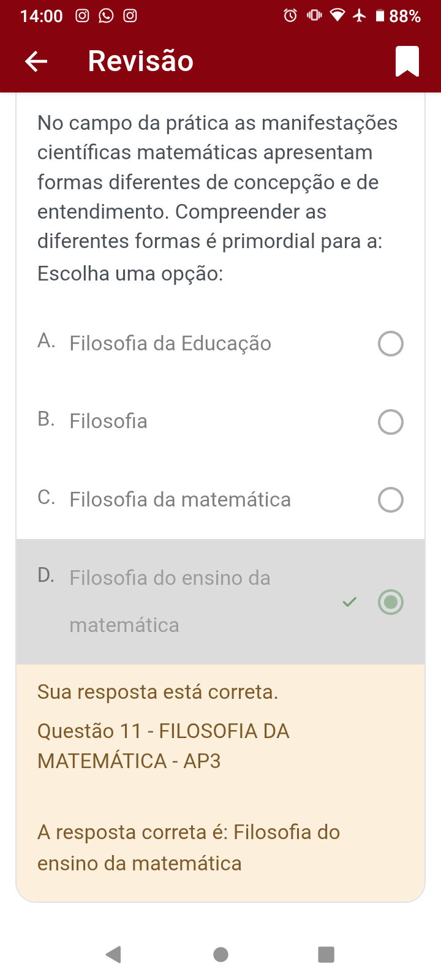Screen dimensions: 441x980
Task: Tap the WhatsApp notification icon
Action: [x=106, y=15]
